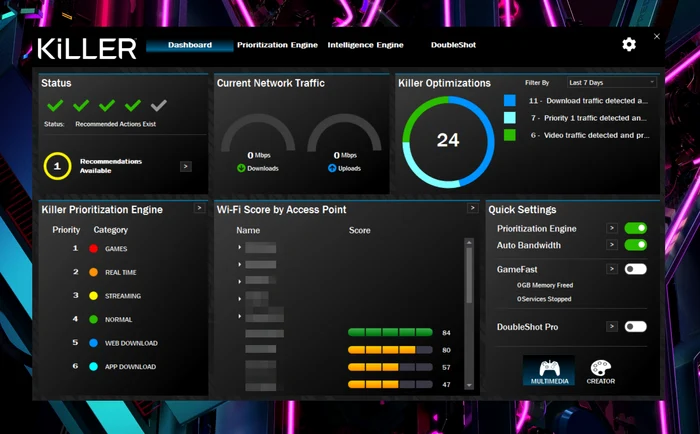Click the green Downloads arrow icon

(x=241, y=168)
